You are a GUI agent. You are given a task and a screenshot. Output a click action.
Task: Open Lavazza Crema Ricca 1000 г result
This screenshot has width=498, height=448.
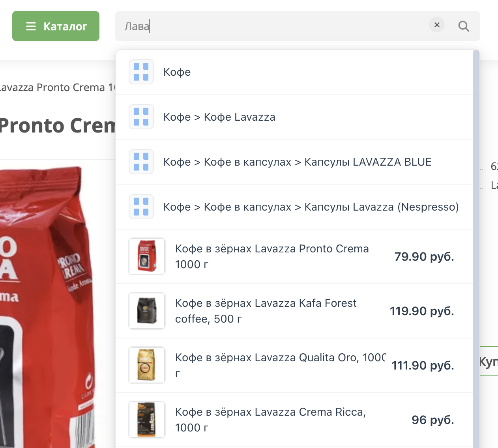pos(294,420)
